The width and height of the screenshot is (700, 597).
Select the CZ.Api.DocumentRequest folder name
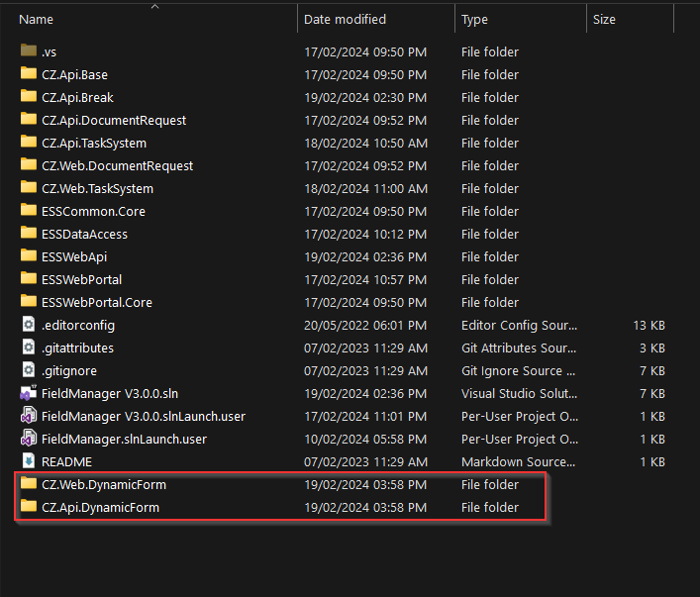(x=114, y=120)
